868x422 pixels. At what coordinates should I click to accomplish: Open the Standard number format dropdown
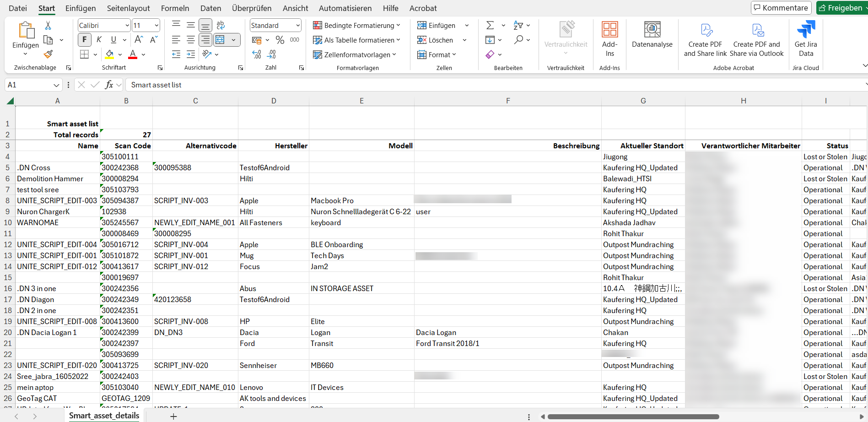(x=298, y=26)
